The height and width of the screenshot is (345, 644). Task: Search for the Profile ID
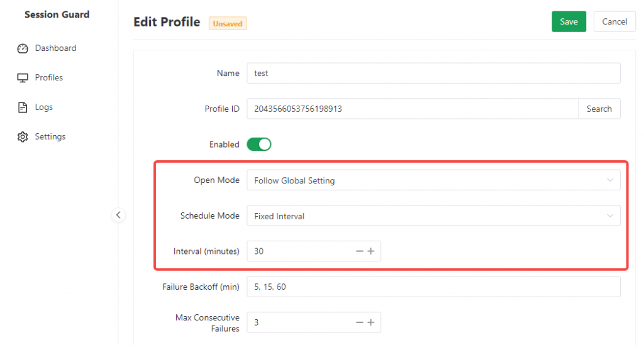[x=599, y=109]
